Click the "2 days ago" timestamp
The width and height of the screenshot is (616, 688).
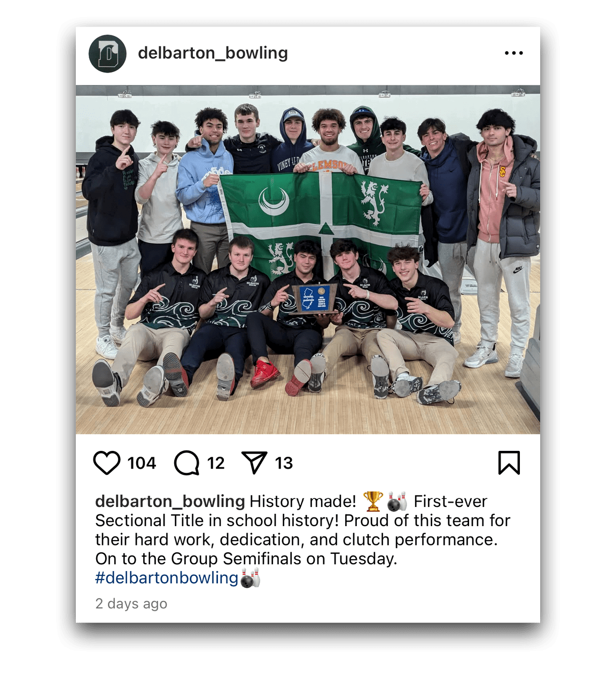coord(131,604)
